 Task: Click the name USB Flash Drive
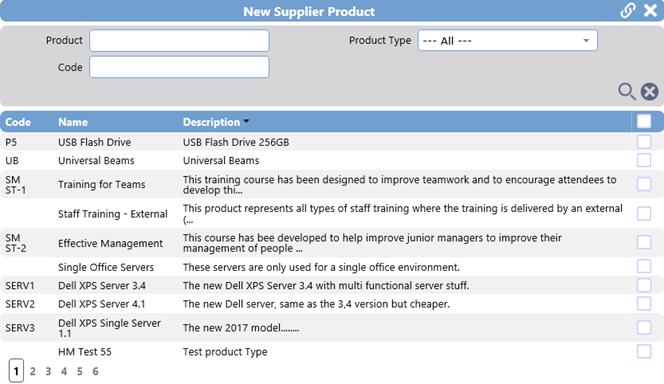94,142
